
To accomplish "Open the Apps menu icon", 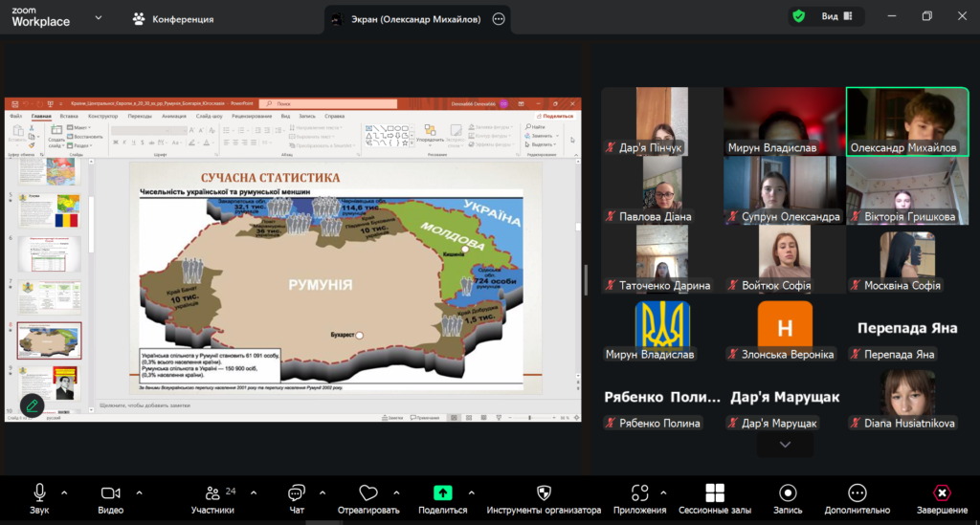I will pyautogui.click(x=640, y=493).
